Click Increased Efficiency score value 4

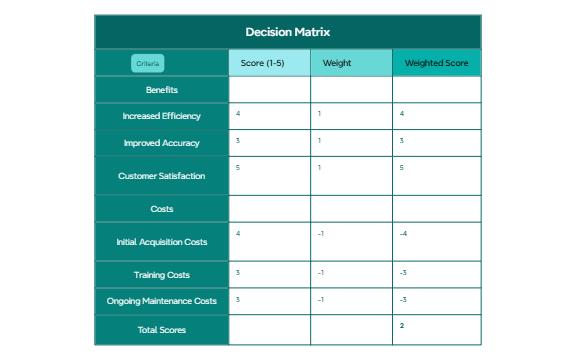pyautogui.click(x=238, y=114)
